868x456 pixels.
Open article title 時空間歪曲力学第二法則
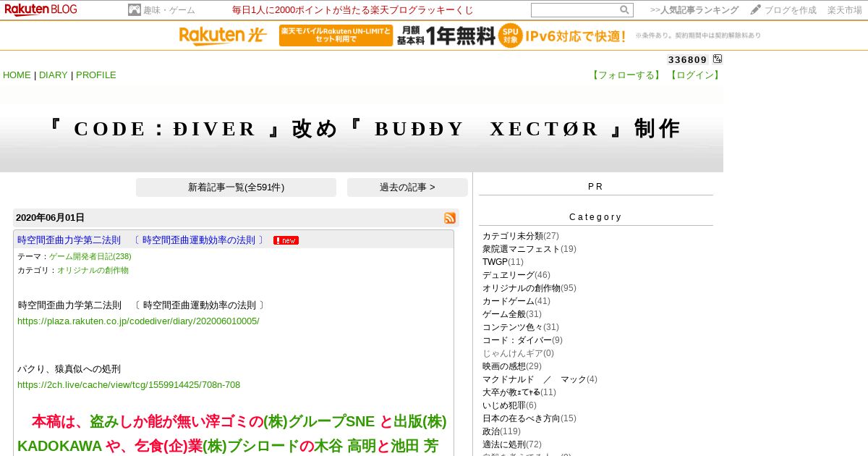[142, 240]
